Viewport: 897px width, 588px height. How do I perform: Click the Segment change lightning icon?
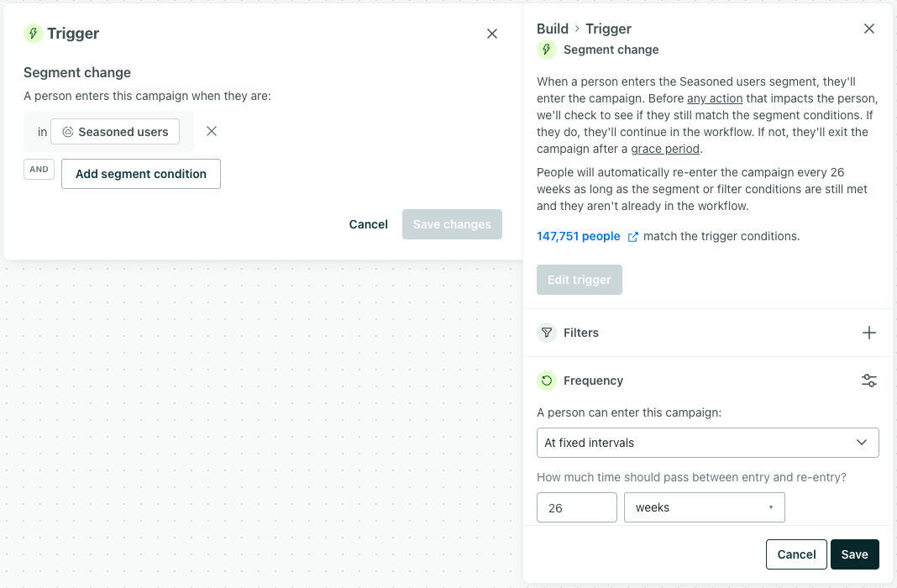tap(547, 50)
